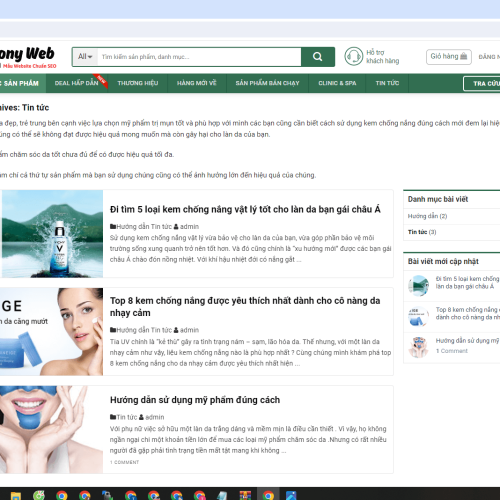Image resolution: width=500 pixels, height=500 pixels.
Task: Open File Explorer from the taskbar
Action: (x=16, y=496)
